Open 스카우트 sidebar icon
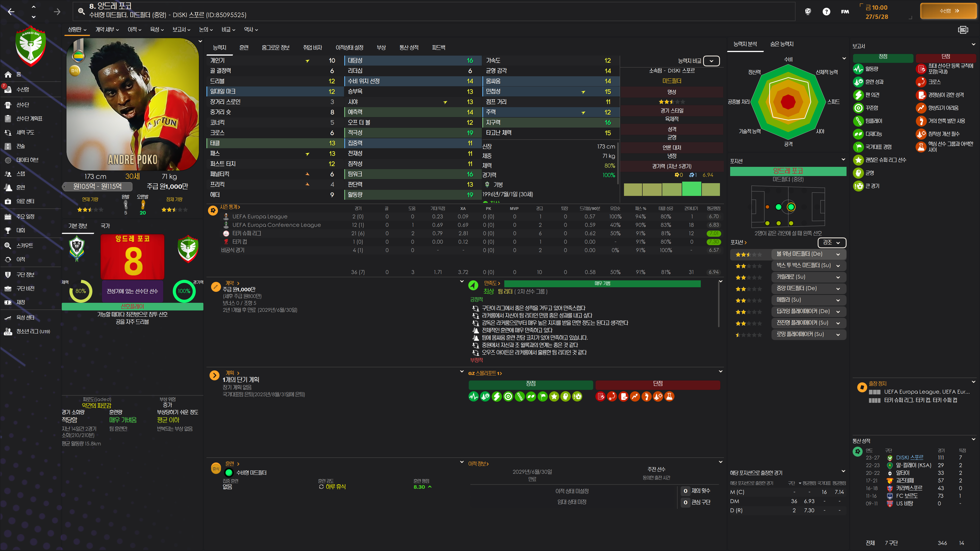980x551 pixels. (x=8, y=246)
